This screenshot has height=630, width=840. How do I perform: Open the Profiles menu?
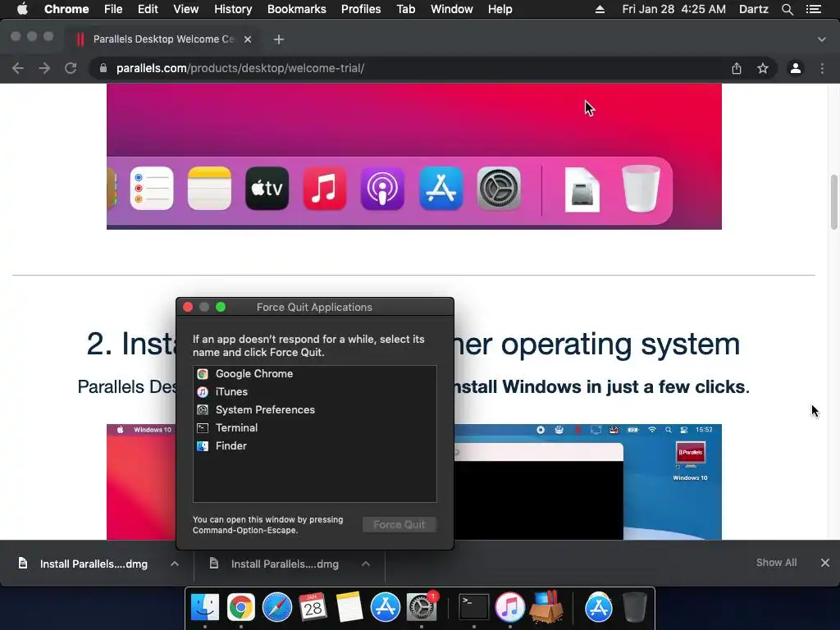coord(361,9)
